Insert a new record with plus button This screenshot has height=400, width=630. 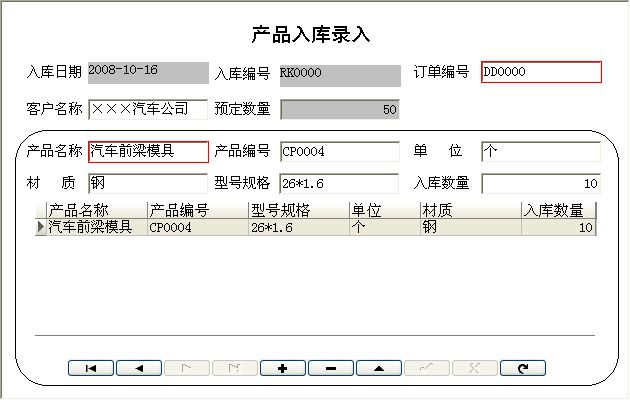pos(283,368)
